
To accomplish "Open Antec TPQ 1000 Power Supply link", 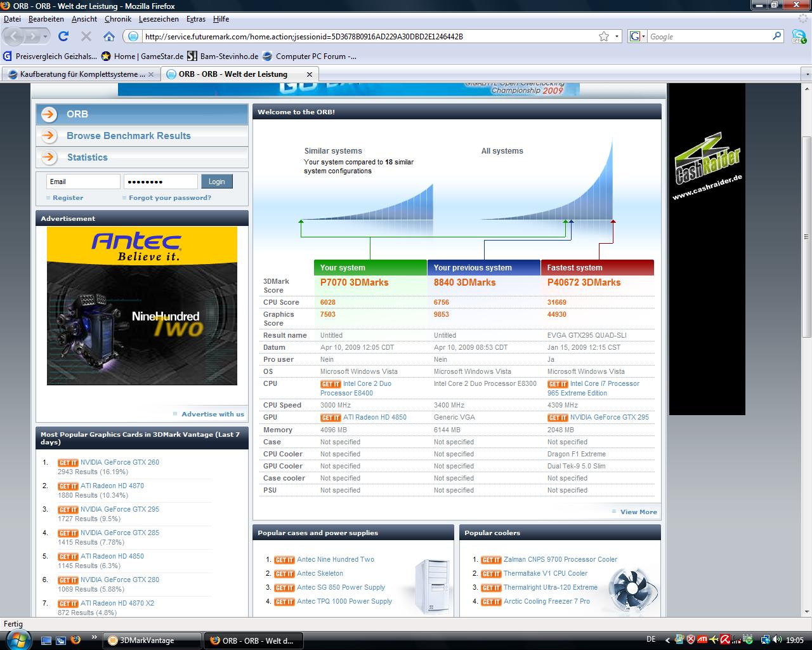I will click(344, 601).
